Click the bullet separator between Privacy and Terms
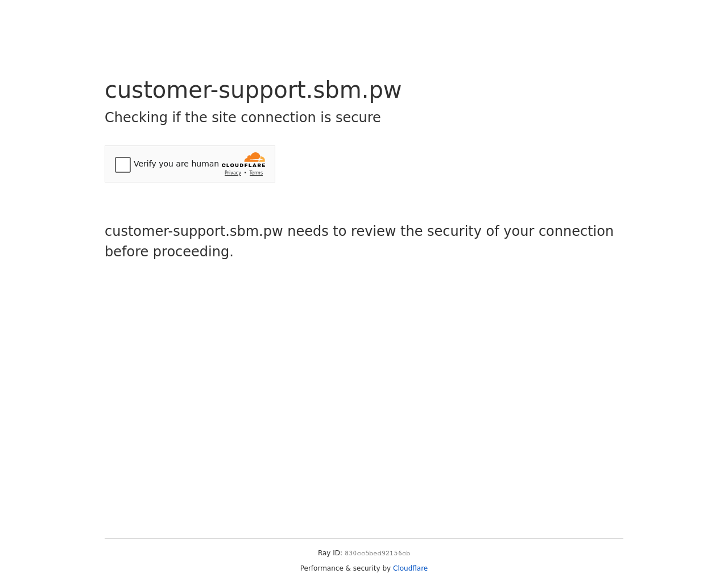 tap(245, 173)
